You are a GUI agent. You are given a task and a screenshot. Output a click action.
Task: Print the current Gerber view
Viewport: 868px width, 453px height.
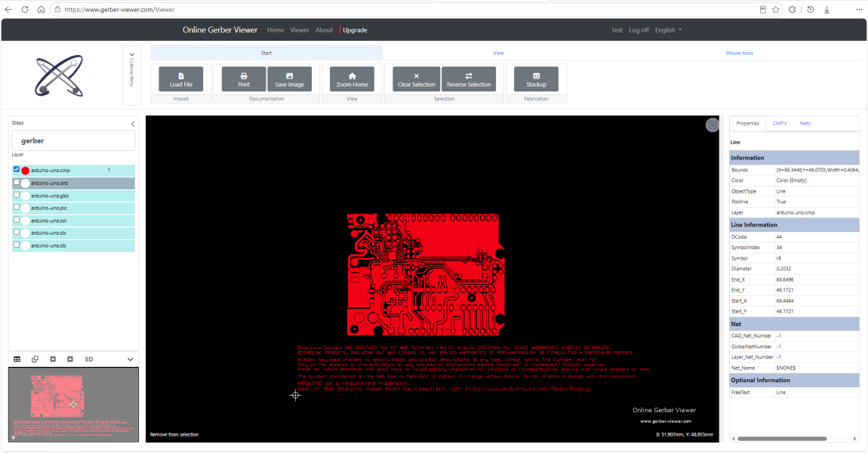[x=244, y=79]
